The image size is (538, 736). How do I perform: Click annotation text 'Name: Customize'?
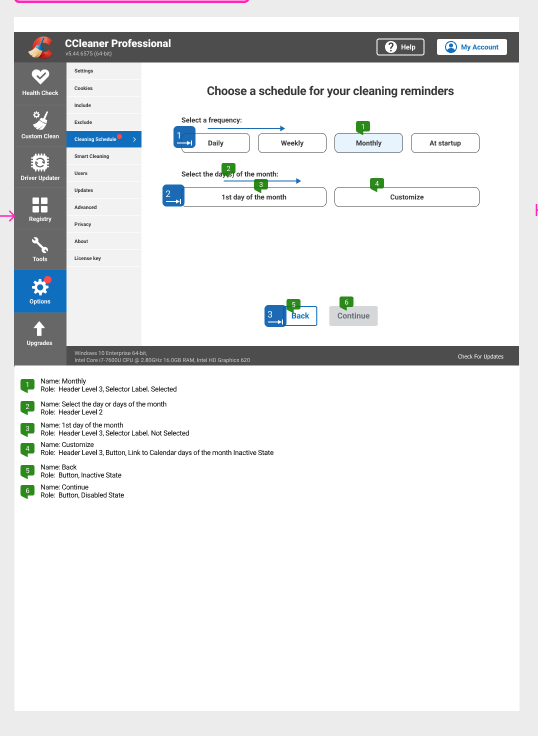[x=67, y=445]
